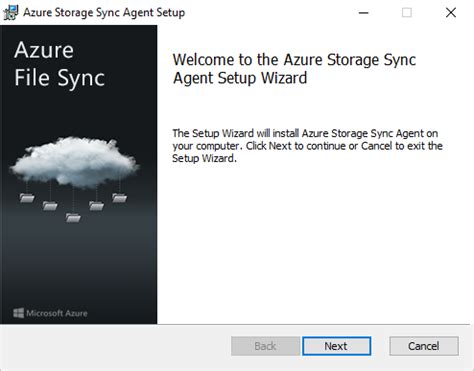Close the Azure Storage Sync Agent Setup window
This screenshot has width=474, height=371.
point(451,13)
